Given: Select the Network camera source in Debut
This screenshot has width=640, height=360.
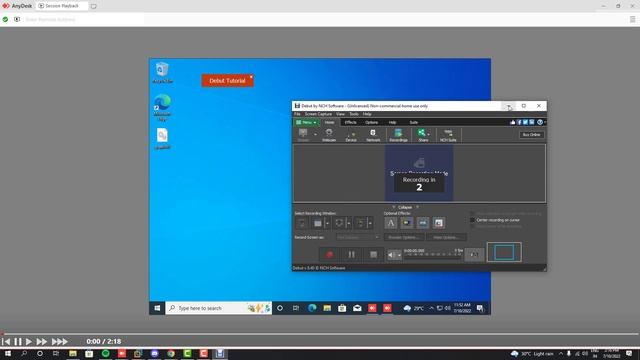Looking at the screenshot, I should 373,135.
